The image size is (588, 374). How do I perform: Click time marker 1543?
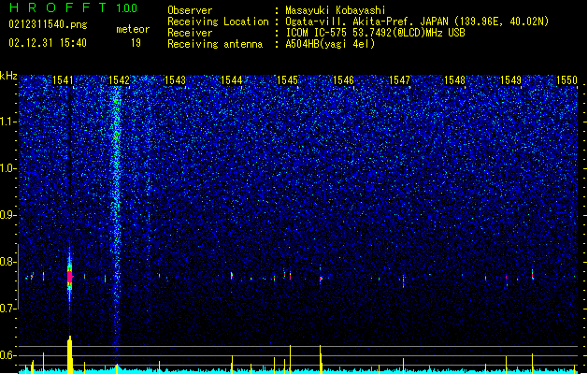point(175,80)
